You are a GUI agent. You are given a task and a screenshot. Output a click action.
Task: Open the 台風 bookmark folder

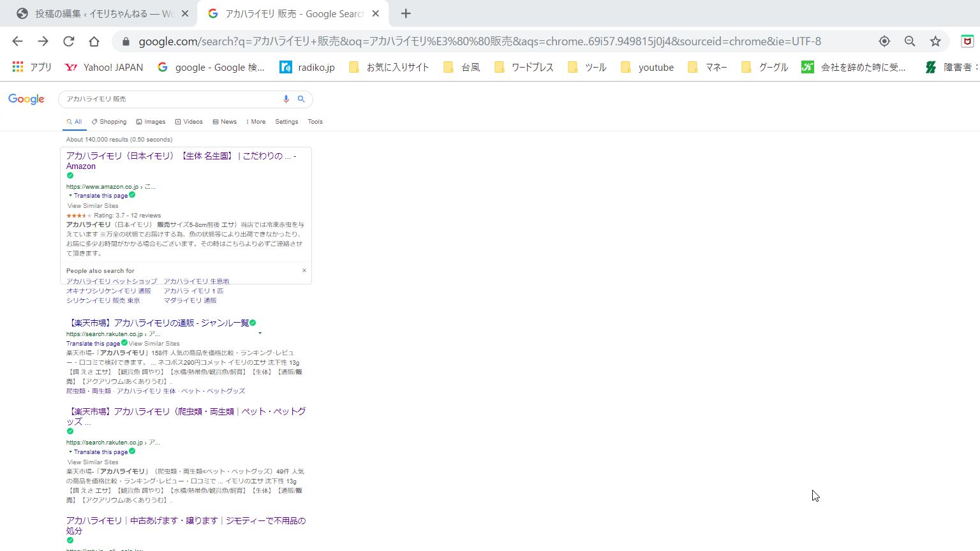click(x=461, y=67)
